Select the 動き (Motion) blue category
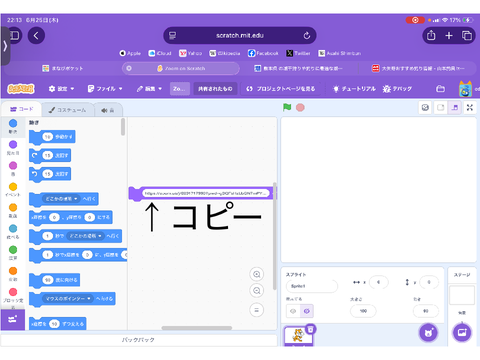The height and width of the screenshot is (360, 480). (13, 127)
